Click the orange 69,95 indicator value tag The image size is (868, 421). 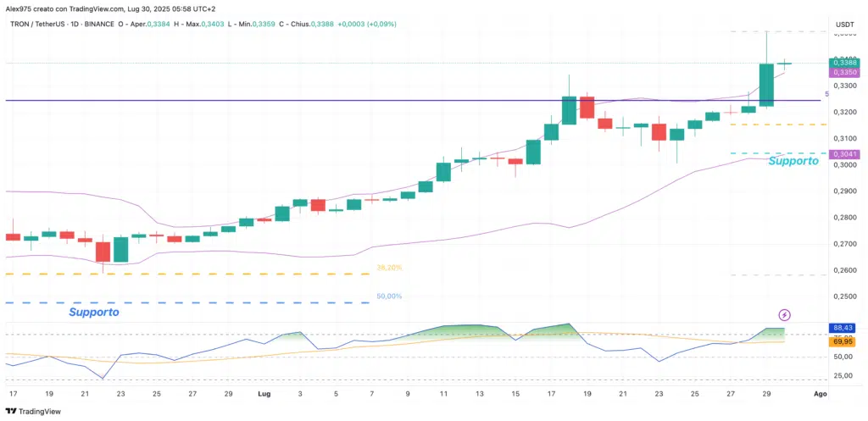pyautogui.click(x=843, y=341)
